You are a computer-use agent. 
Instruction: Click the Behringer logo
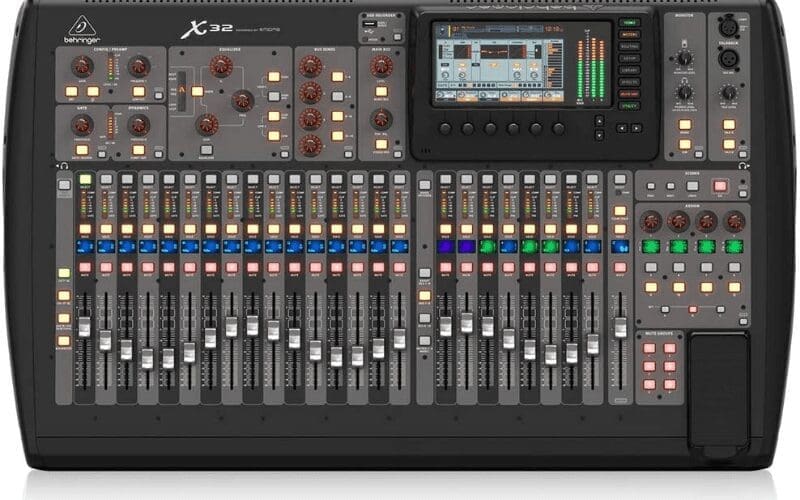[x=82, y=30]
